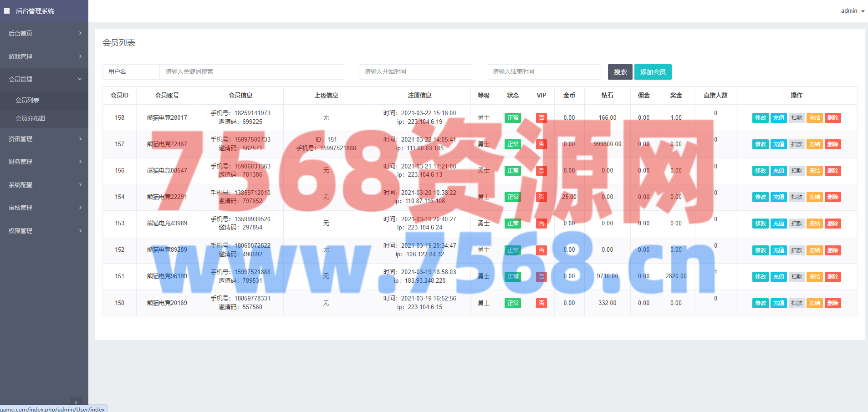Click the 添加会员 button
Image resolution: width=868 pixels, height=412 pixels.
[653, 72]
